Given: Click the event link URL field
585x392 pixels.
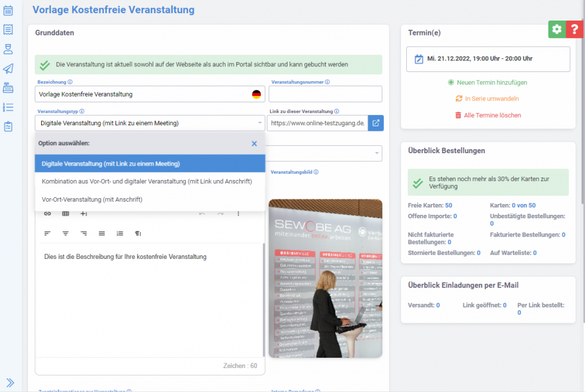Looking at the screenshot, I should [318, 123].
